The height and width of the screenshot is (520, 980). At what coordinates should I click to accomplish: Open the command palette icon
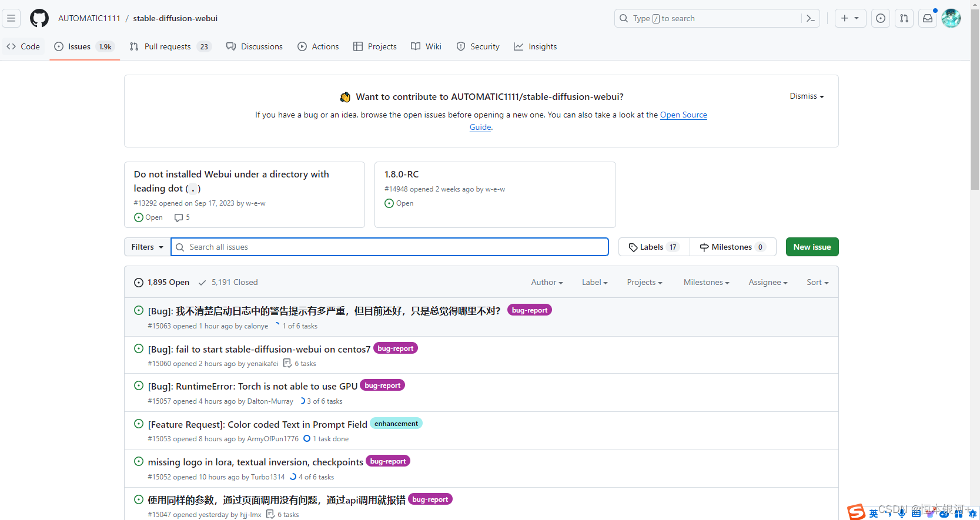[x=811, y=18]
